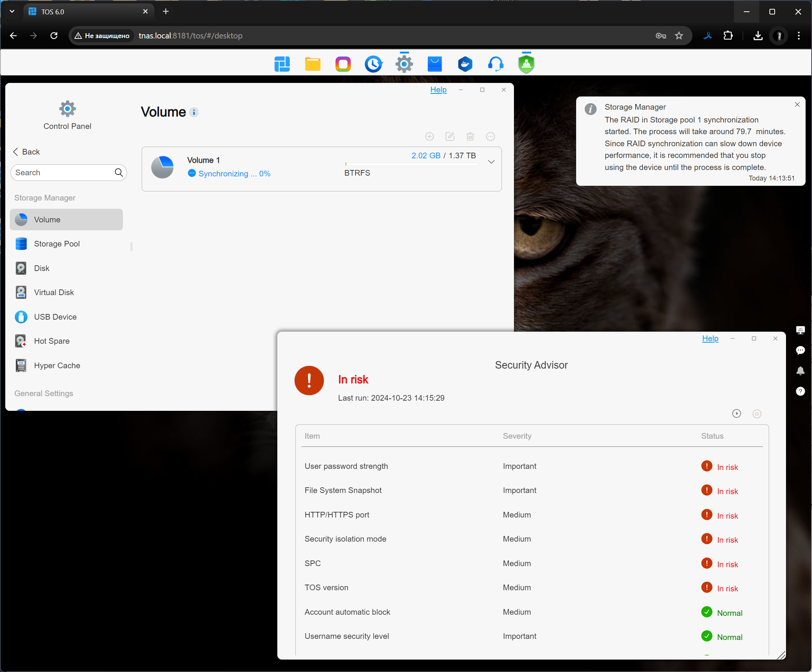The width and height of the screenshot is (812, 672).
Task: Click the add volume plus icon
Action: 429,136
